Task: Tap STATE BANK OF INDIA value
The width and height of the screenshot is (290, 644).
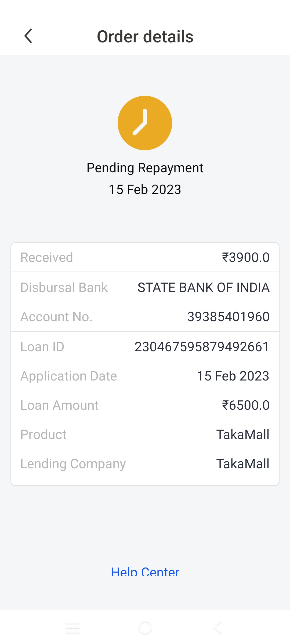Action: click(x=203, y=287)
